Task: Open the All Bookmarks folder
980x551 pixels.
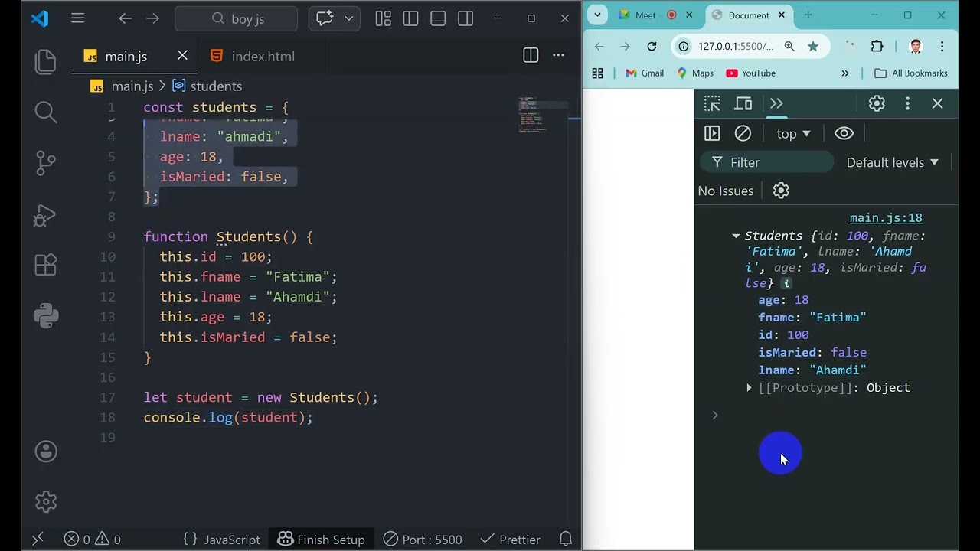Action: pyautogui.click(x=911, y=73)
